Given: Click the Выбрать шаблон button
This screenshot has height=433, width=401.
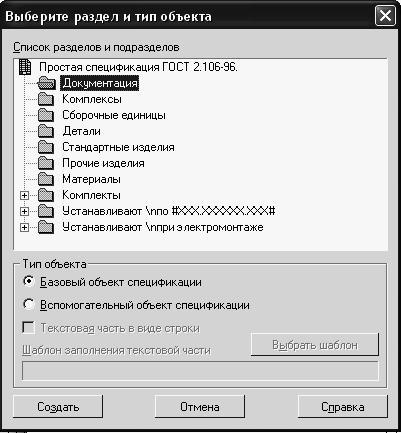Looking at the screenshot, I should pos(315,345).
